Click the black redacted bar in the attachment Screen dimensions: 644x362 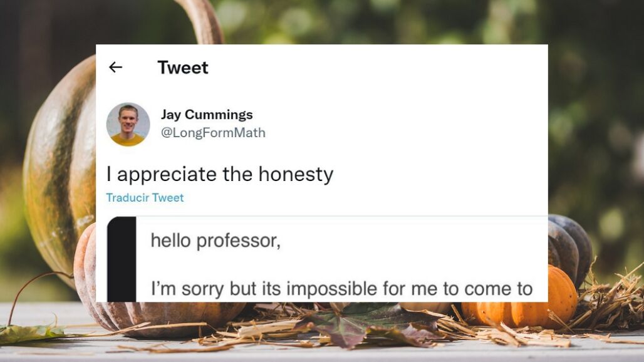[x=122, y=259]
